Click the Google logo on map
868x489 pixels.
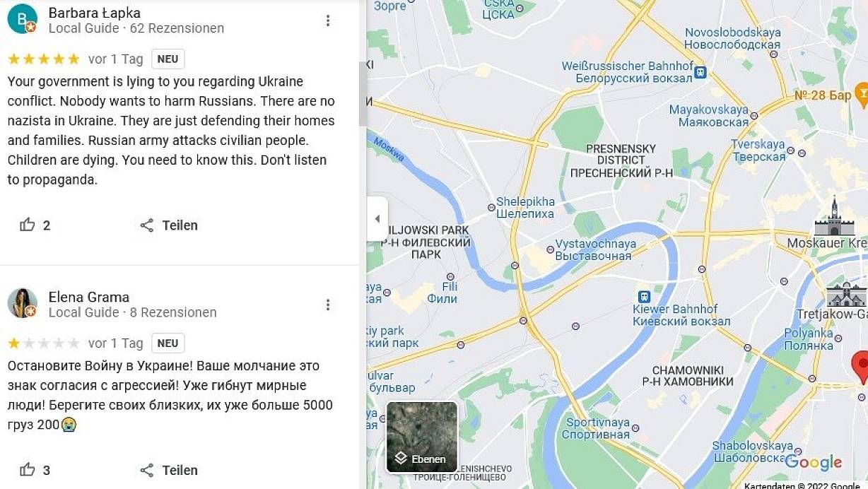click(x=814, y=463)
